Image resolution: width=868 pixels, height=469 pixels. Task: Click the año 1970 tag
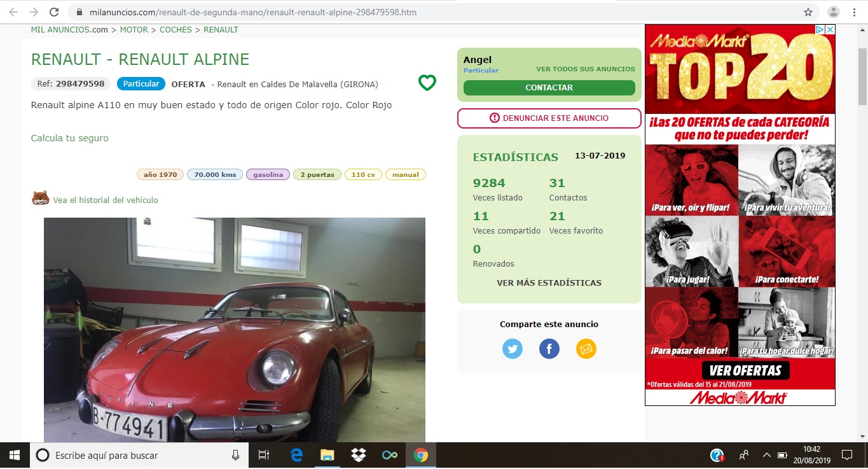coord(160,174)
